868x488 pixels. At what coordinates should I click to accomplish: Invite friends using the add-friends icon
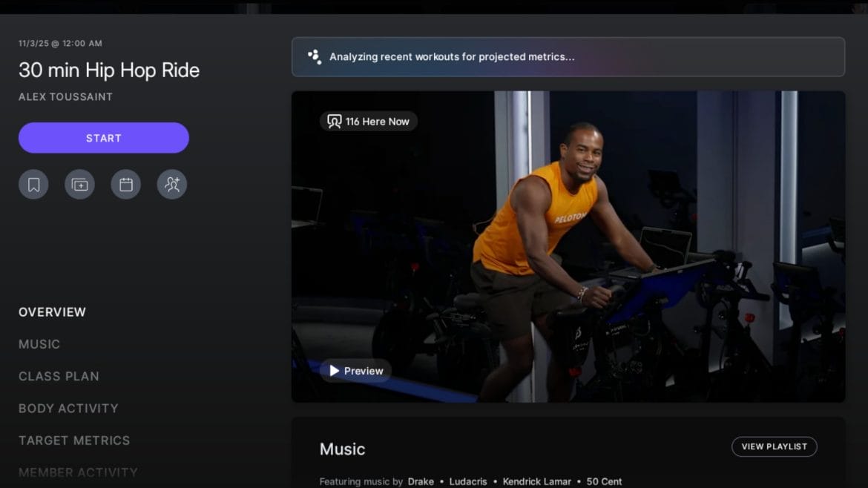click(x=171, y=184)
